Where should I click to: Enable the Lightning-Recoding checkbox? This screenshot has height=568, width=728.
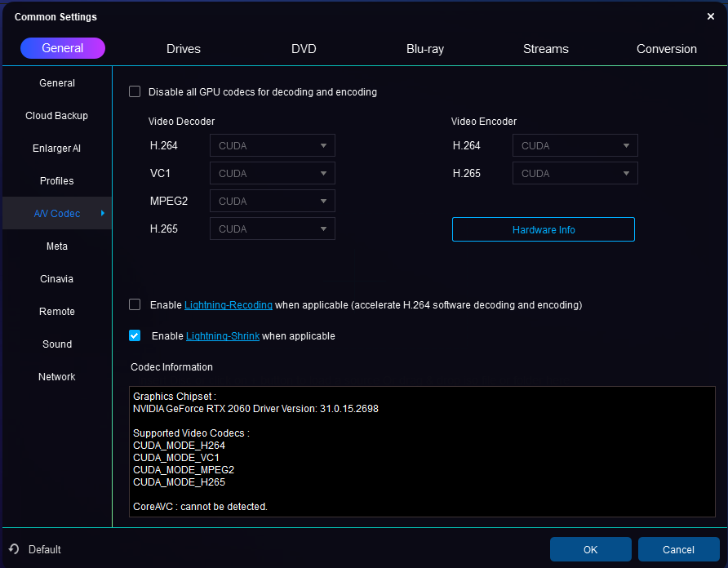pyautogui.click(x=135, y=304)
